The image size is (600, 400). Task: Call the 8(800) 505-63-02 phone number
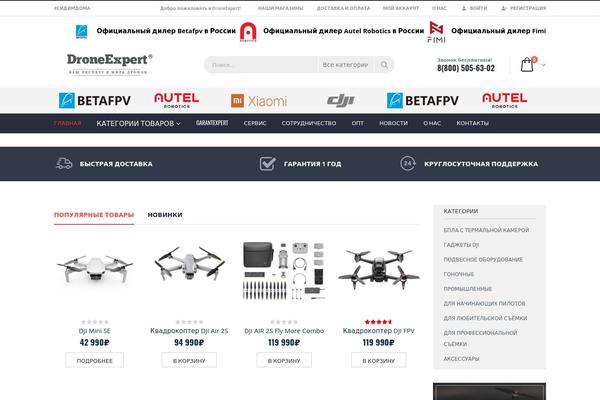[466, 68]
